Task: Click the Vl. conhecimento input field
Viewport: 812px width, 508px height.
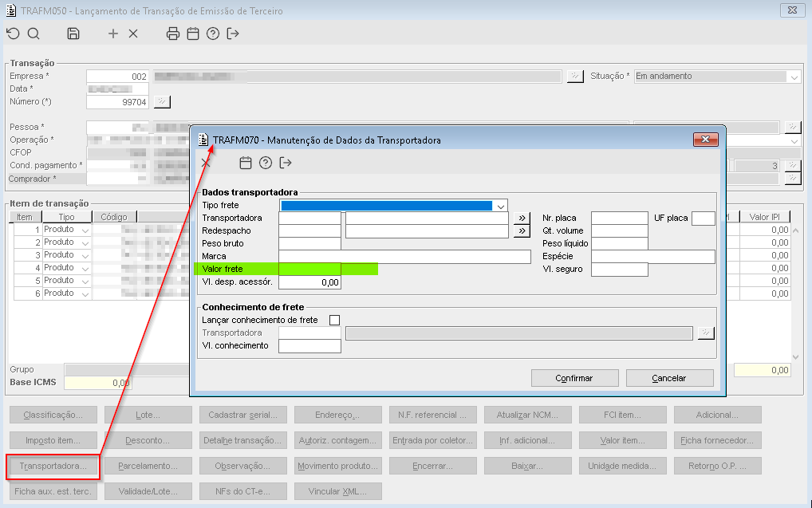Action: click(309, 346)
